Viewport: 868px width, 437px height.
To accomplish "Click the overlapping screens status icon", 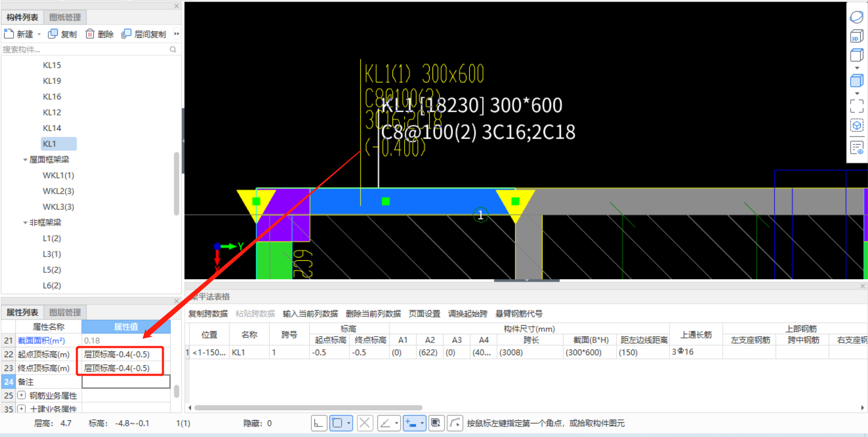I will (436, 423).
